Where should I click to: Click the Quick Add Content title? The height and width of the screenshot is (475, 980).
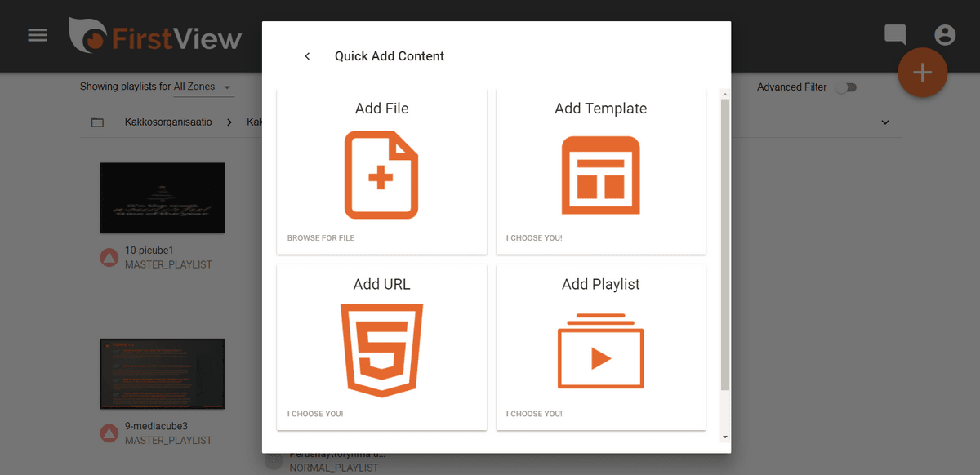coord(390,56)
